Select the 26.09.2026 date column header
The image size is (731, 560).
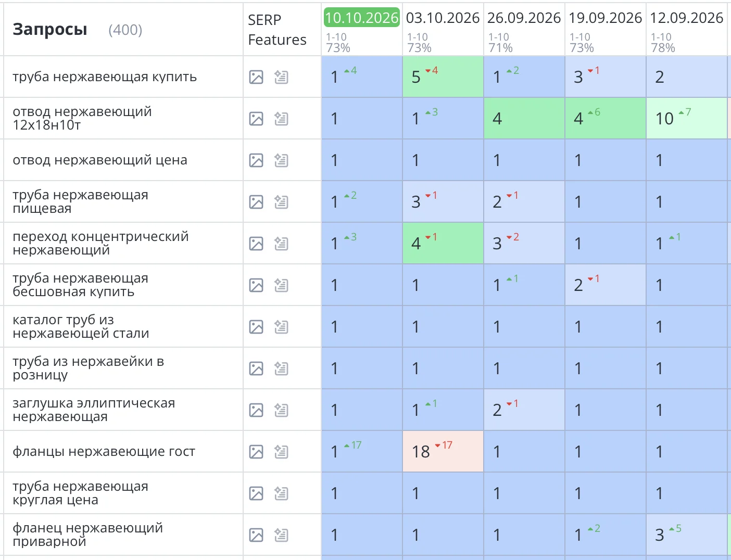(x=524, y=18)
